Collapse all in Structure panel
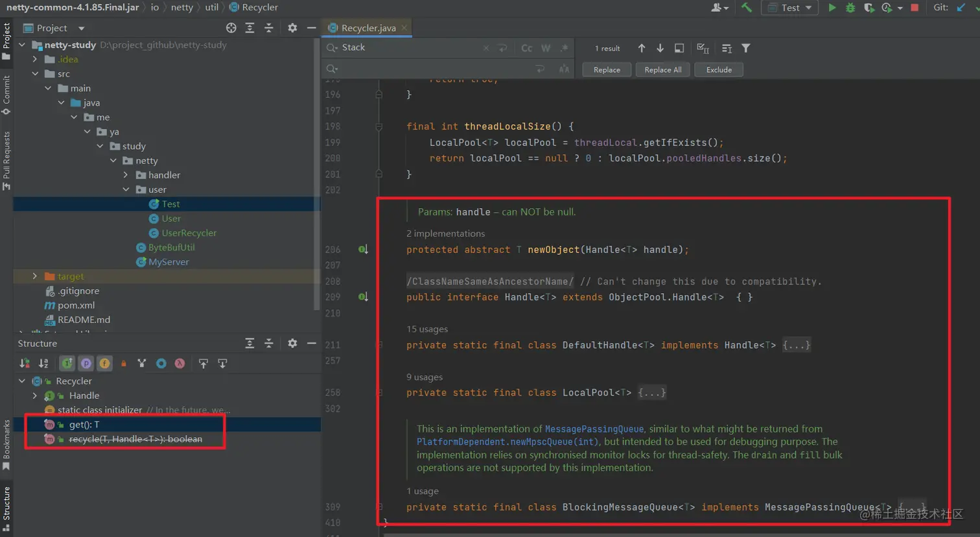Image resolution: width=980 pixels, height=537 pixels. (x=269, y=343)
